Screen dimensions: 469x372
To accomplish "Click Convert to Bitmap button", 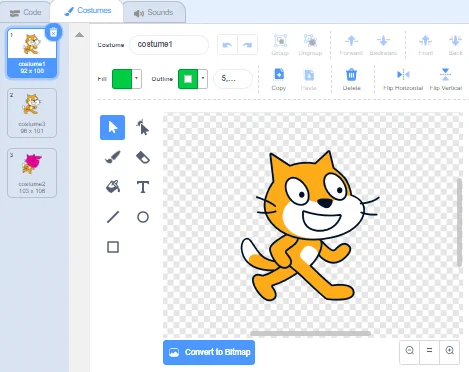I will 209,352.
